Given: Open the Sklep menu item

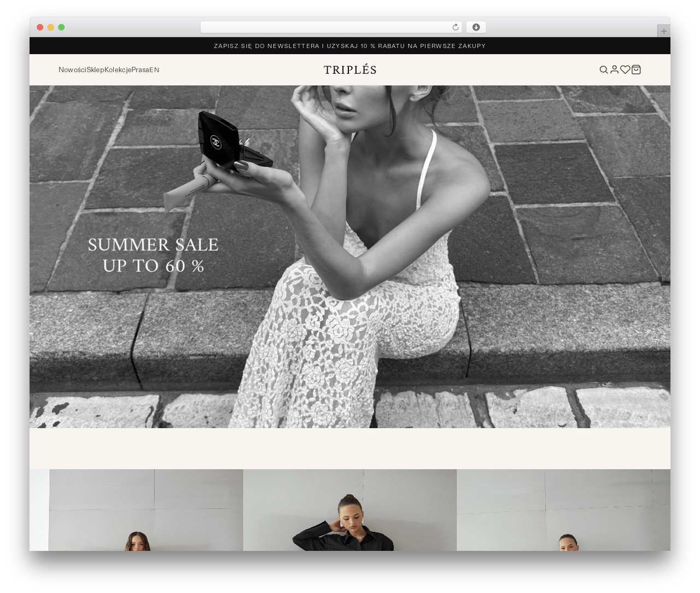Looking at the screenshot, I should (x=95, y=69).
